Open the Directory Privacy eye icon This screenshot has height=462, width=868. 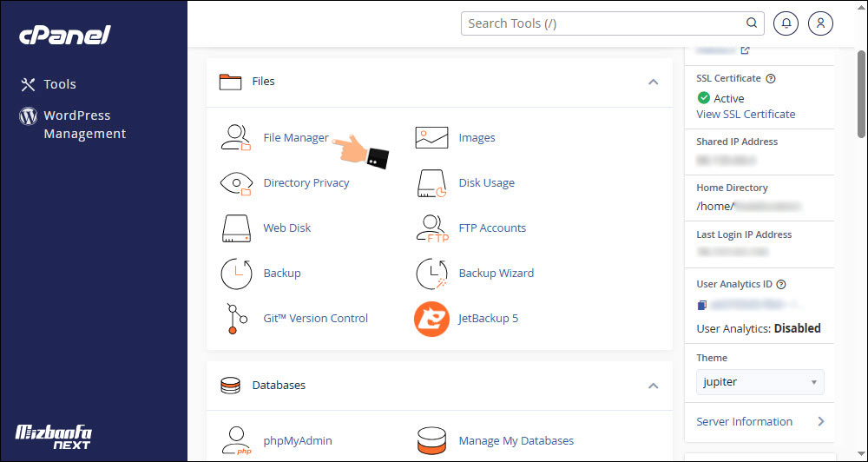pos(236,183)
